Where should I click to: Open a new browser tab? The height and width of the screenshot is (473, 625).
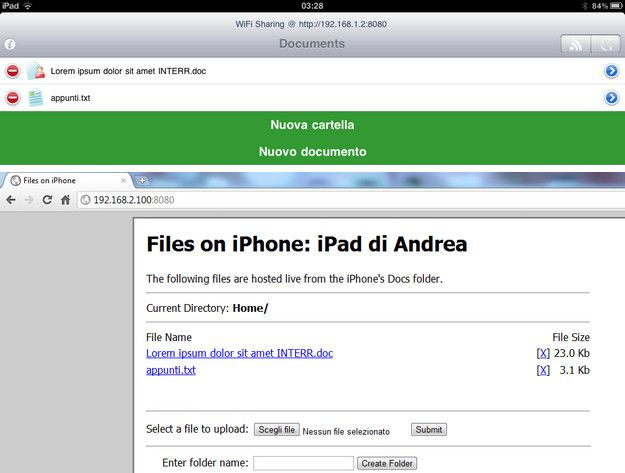pos(142,181)
